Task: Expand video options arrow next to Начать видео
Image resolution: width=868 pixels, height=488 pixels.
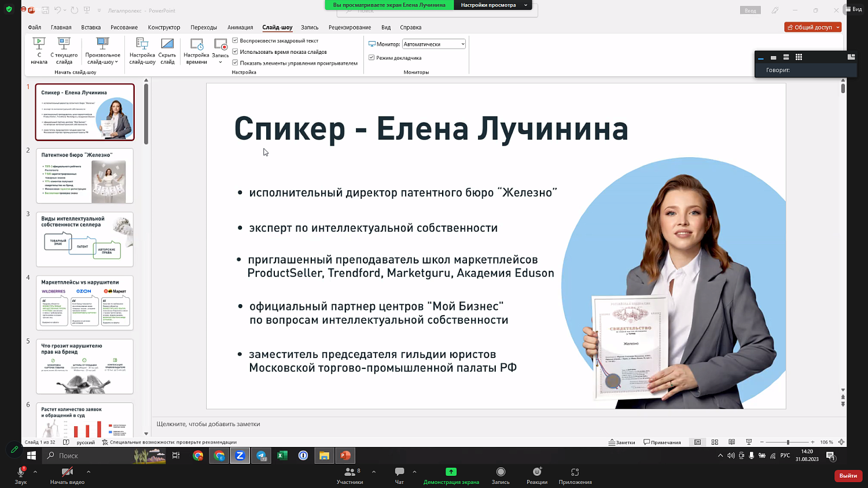Action: tap(89, 472)
